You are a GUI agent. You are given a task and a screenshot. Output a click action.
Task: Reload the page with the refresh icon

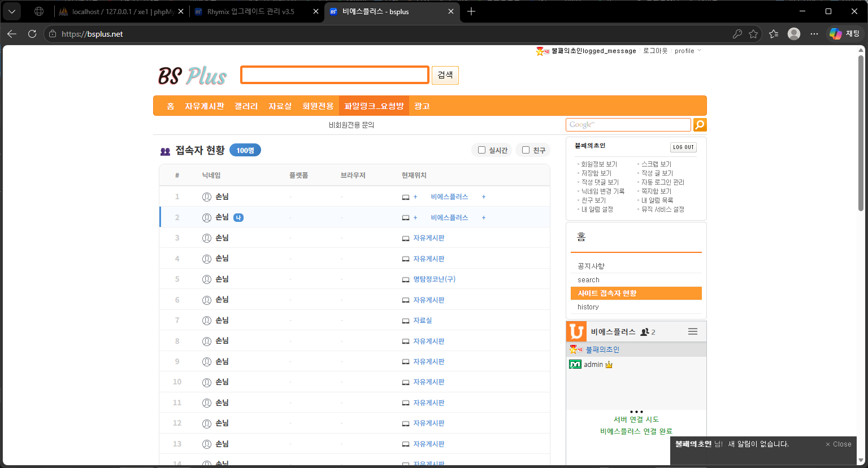32,34
